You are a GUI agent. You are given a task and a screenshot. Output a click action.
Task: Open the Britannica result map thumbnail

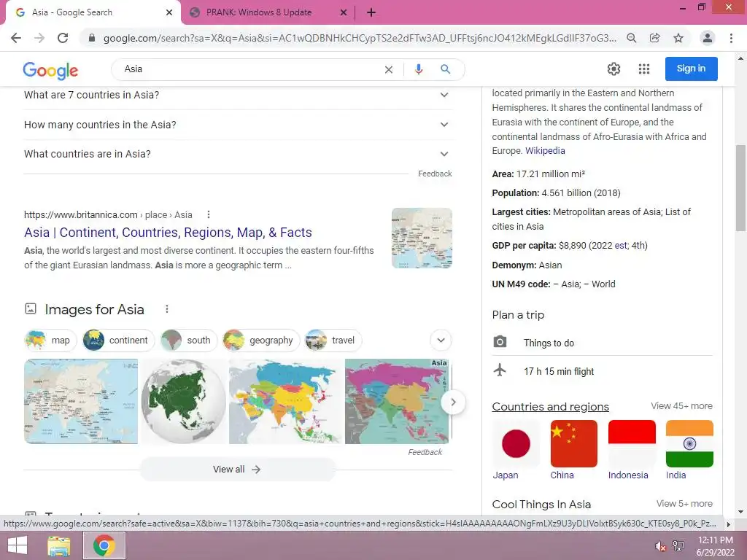(x=422, y=238)
